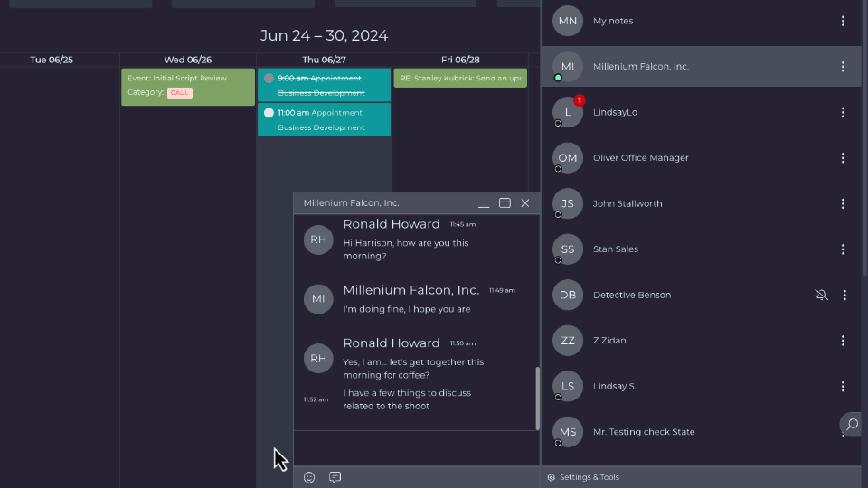Viewport: 868px width, 488px height.
Task: Uncheck the completed 9:00 am appointment
Action: click(x=269, y=79)
